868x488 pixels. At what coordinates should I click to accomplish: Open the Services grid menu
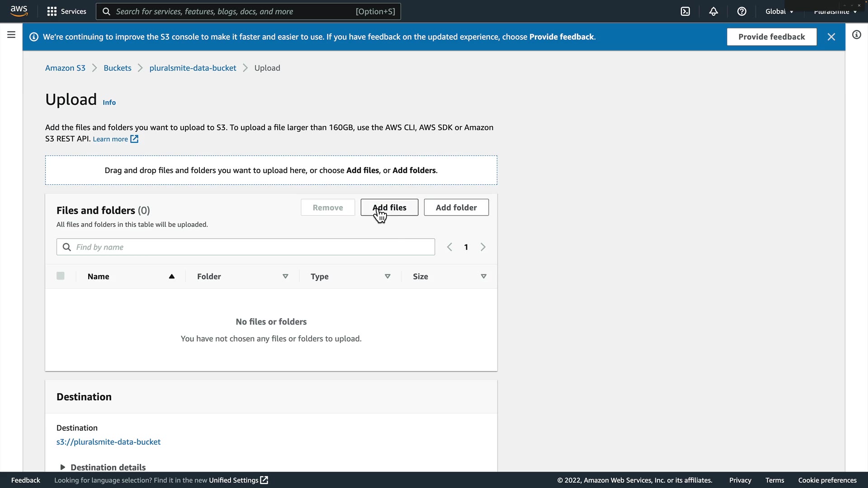[66, 12]
